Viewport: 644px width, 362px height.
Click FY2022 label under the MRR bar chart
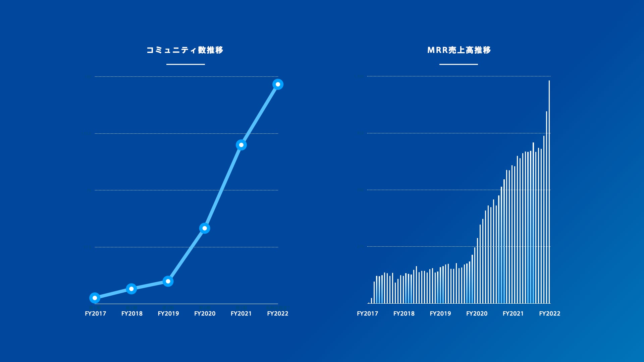(x=549, y=314)
